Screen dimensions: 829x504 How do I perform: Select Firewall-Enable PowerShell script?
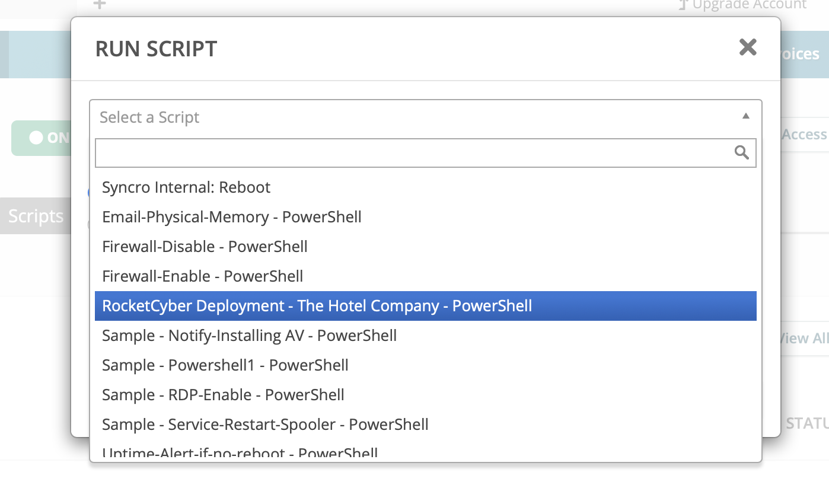click(425, 276)
